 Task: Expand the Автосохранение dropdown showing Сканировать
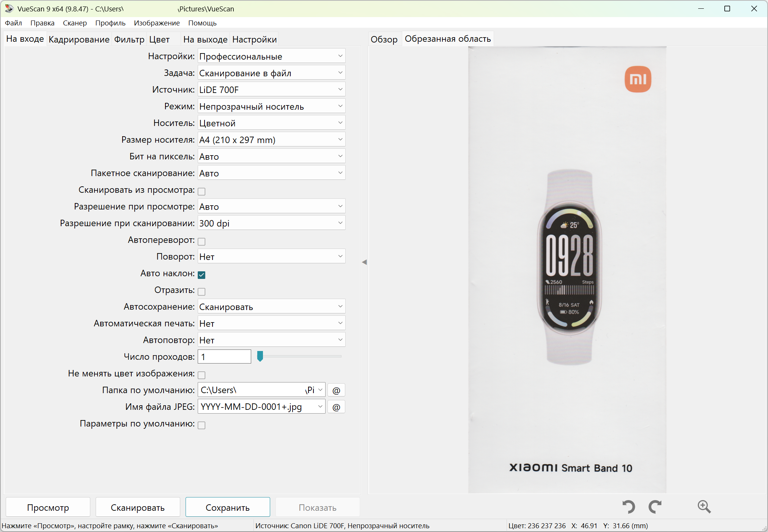271,307
